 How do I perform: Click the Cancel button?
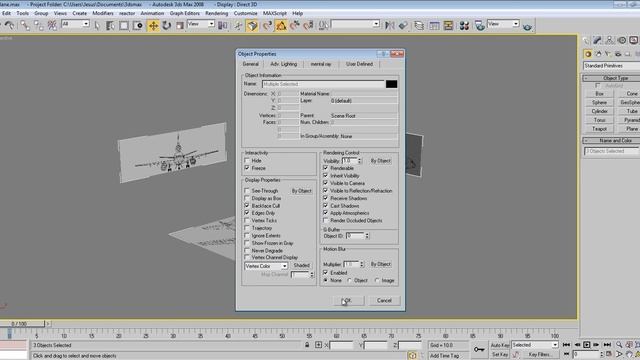point(384,300)
